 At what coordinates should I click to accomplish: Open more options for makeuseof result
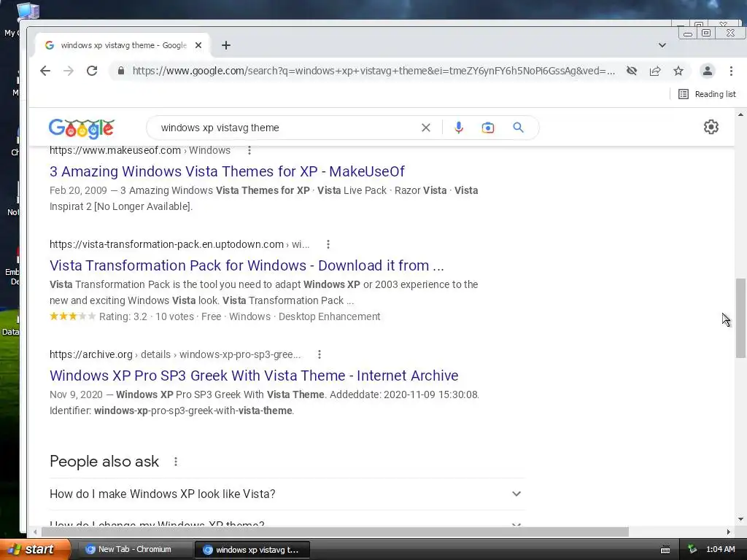click(x=249, y=150)
